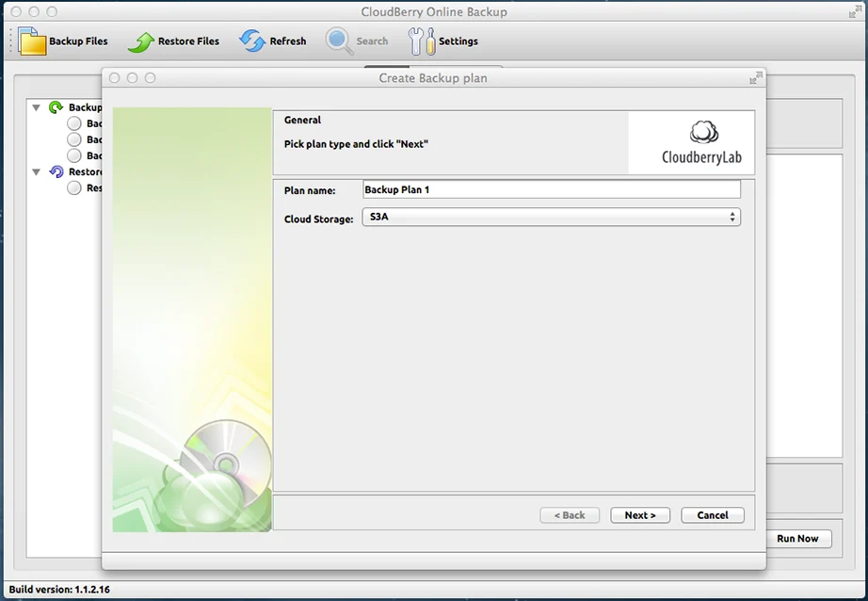868x601 pixels.
Task: Click the Run Now button
Action: [x=797, y=539]
